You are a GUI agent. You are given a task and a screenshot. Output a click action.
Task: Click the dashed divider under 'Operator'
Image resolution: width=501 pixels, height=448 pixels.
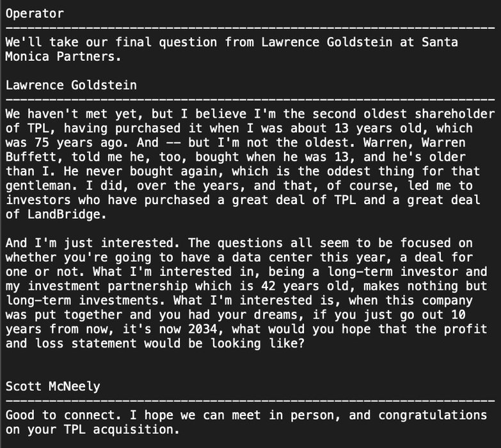click(x=250, y=28)
